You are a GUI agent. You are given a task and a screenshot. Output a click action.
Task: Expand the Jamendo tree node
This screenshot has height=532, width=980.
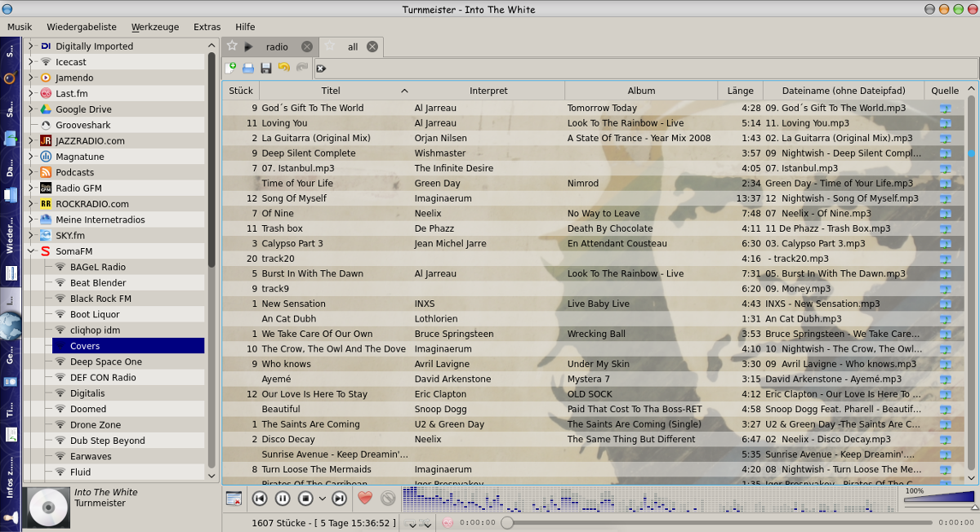coord(31,78)
